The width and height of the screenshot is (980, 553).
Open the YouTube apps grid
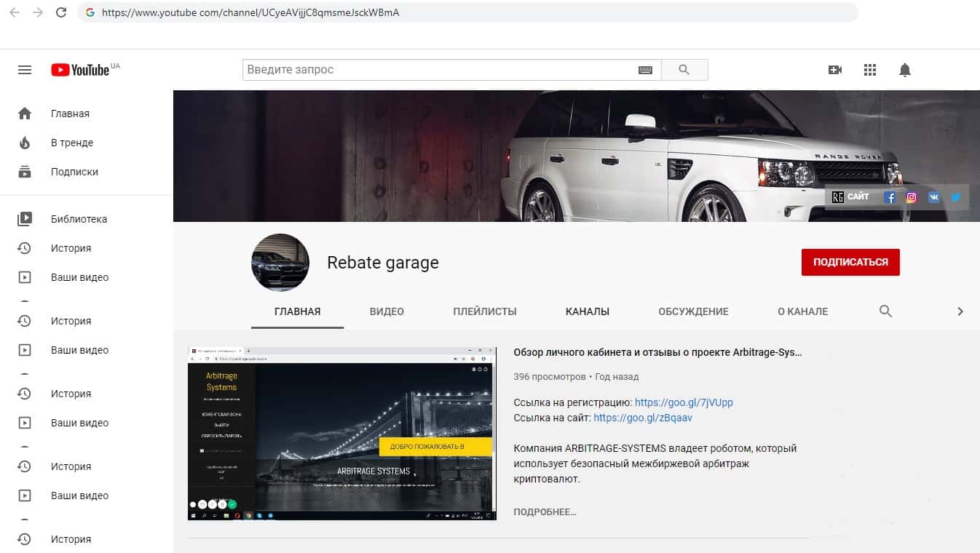click(869, 70)
